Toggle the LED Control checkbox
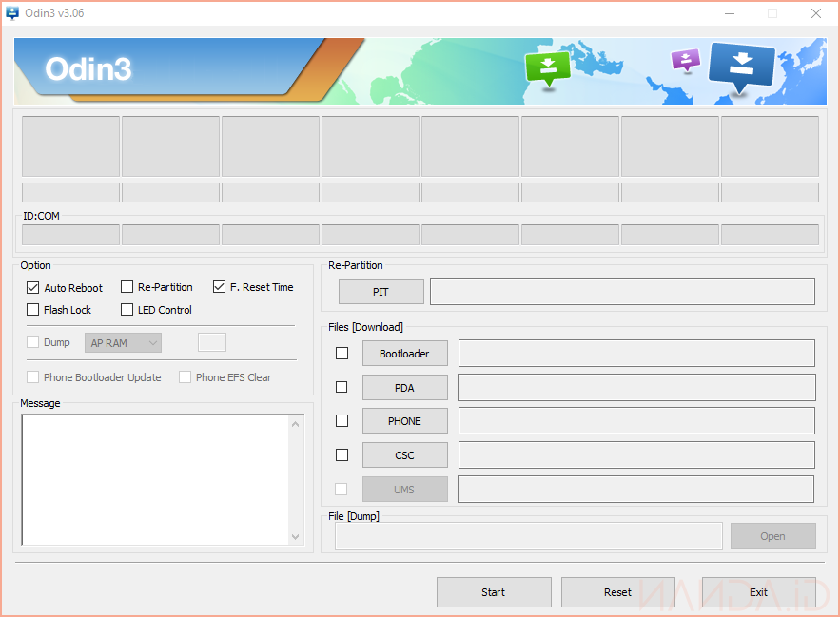 coord(127,310)
